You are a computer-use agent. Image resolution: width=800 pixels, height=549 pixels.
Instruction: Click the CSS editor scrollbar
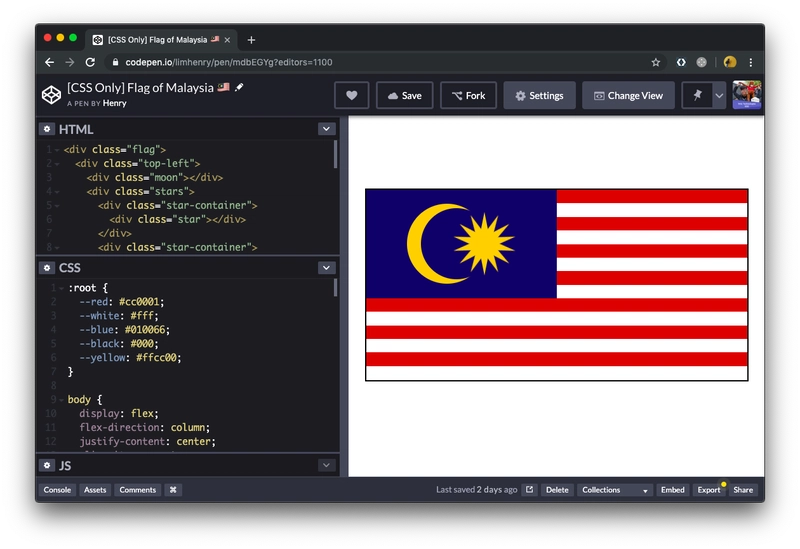[x=335, y=287]
